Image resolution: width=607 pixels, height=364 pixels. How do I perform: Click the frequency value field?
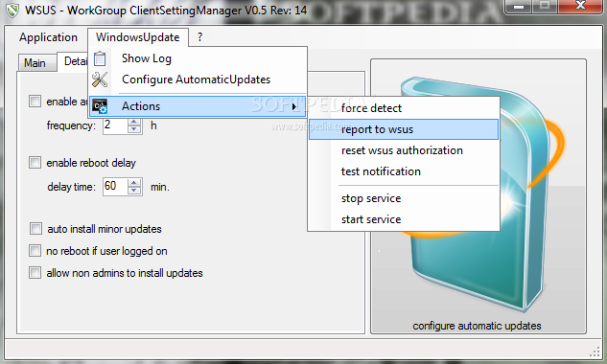[115, 125]
